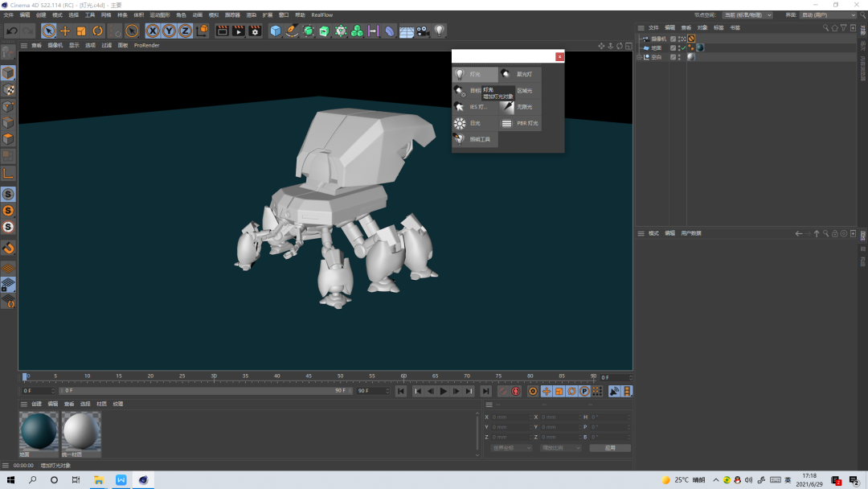Open the 界面 layout dropdown
The width and height of the screenshot is (868, 489).
(x=828, y=15)
